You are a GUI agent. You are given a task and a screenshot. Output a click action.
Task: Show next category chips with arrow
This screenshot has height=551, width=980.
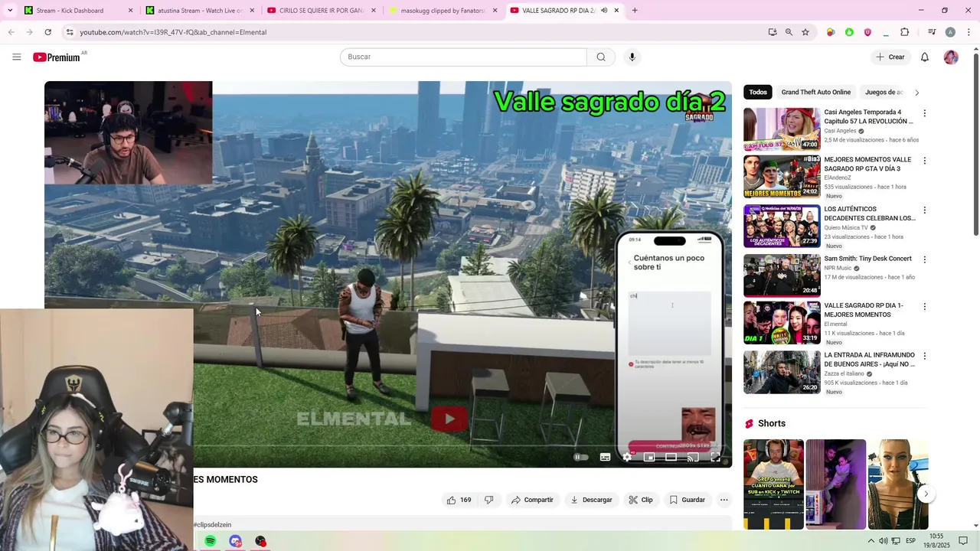pos(916,93)
